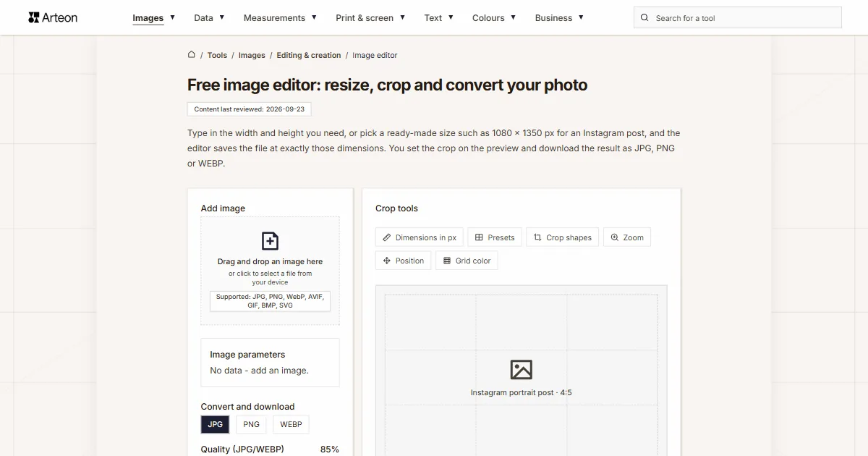The width and height of the screenshot is (868, 456).
Task: Open the Measurements menu
Action: click(x=274, y=18)
